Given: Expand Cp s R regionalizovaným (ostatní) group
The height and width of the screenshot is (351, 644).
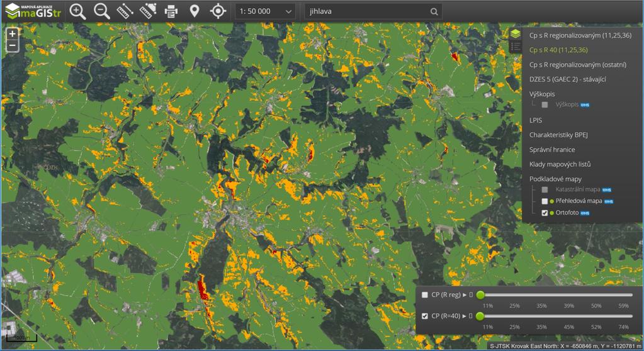Looking at the screenshot, I should (x=577, y=65).
